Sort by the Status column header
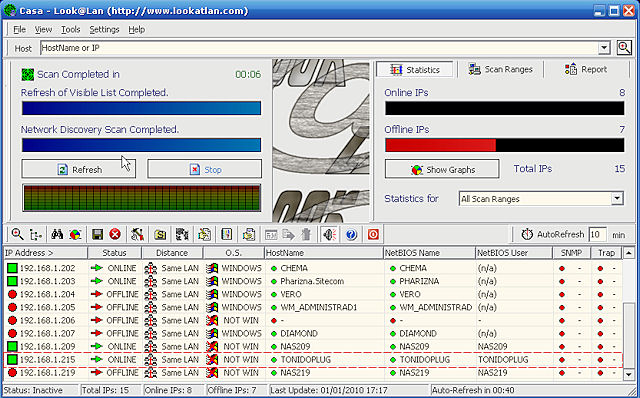Screen dimensions: 640x398 pos(115,253)
